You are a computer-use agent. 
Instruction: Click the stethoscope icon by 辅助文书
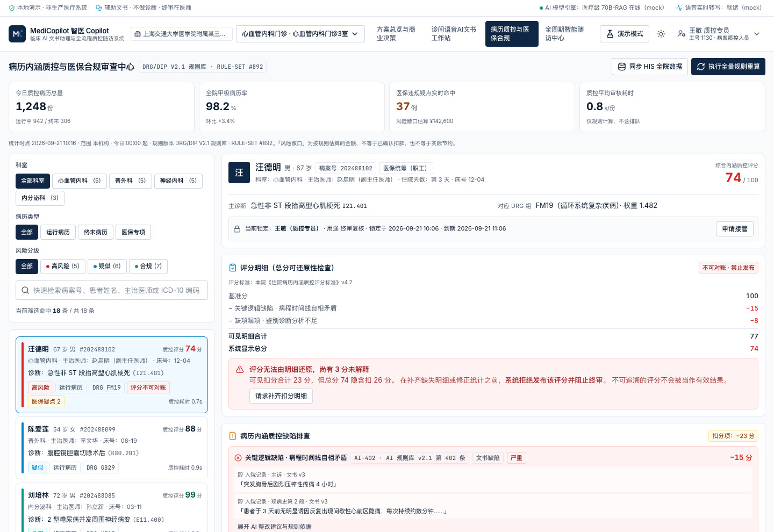point(99,8)
